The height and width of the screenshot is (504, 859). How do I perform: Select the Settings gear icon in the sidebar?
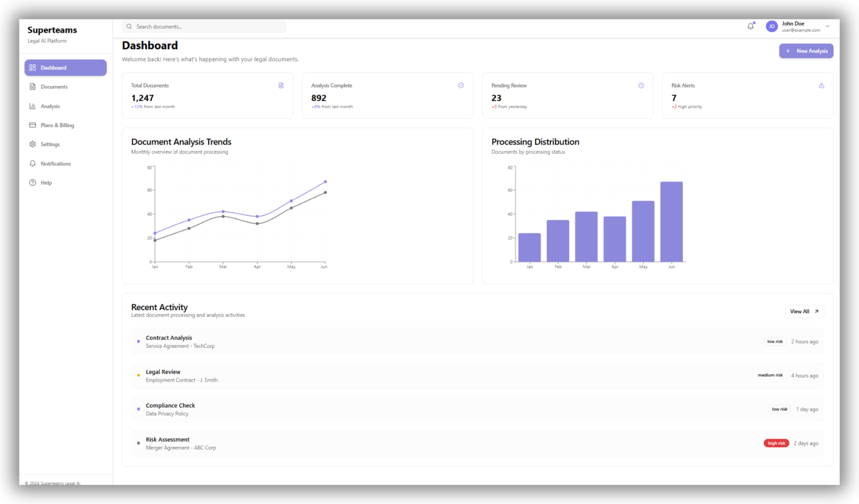32,144
